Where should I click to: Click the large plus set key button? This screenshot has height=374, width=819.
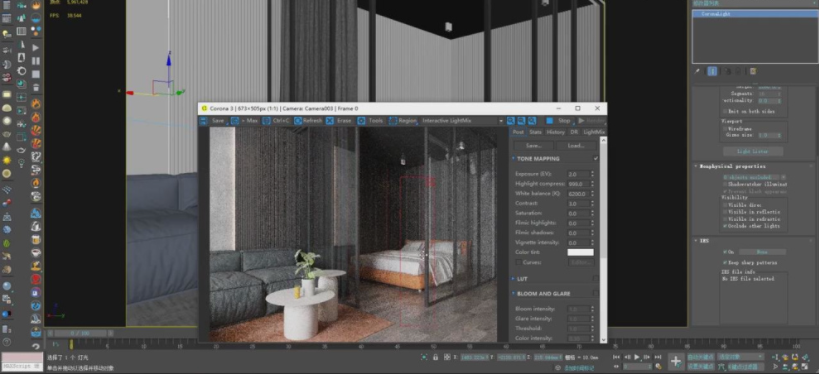[x=675, y=361]
